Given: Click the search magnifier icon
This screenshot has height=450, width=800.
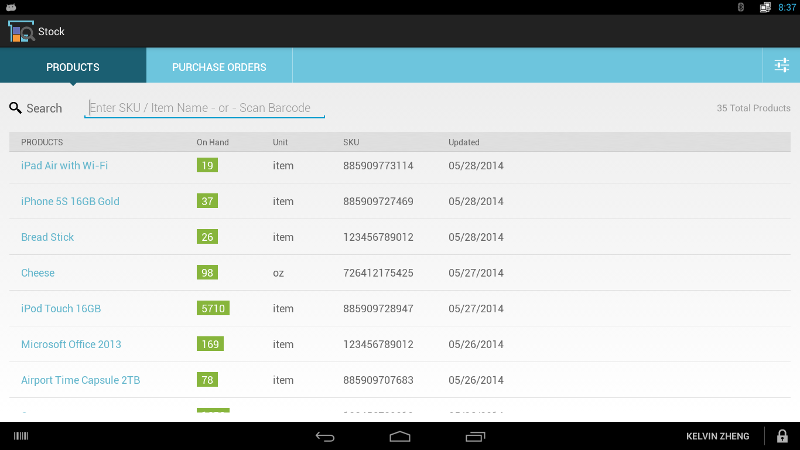Looking at the screenshot, I should [x=15, y=108].
